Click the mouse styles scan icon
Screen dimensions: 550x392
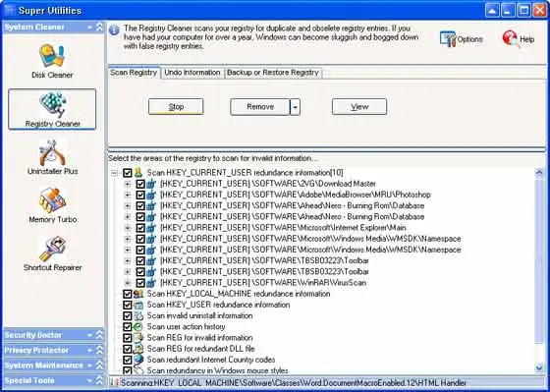pos(138,369)
